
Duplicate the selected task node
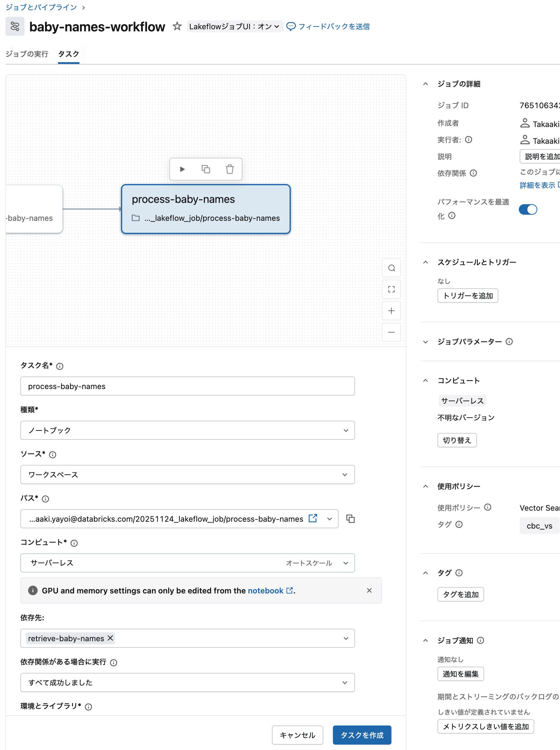pos(206,169)
